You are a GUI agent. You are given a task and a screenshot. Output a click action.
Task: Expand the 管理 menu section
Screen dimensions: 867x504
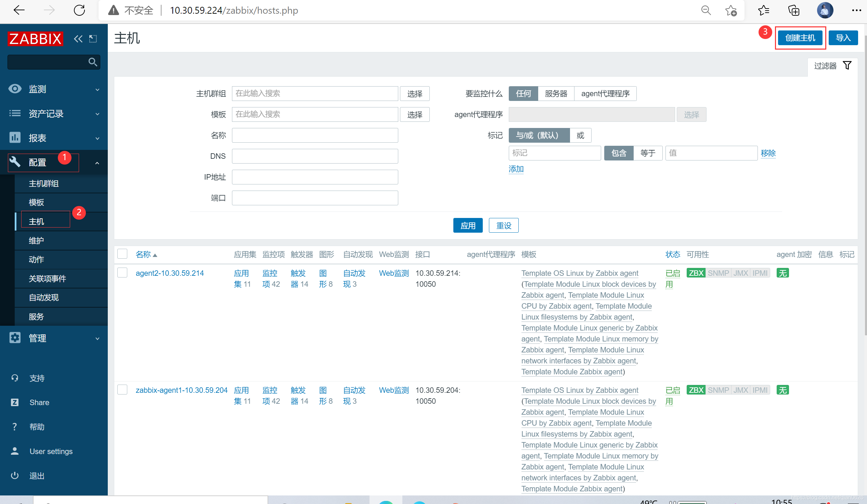click(54, 338)
